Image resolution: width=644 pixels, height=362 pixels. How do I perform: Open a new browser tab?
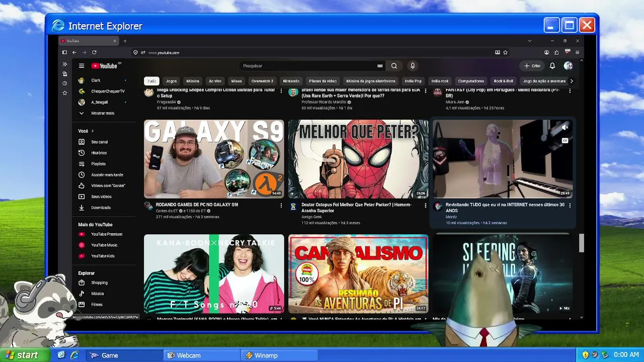click(125, 41)
